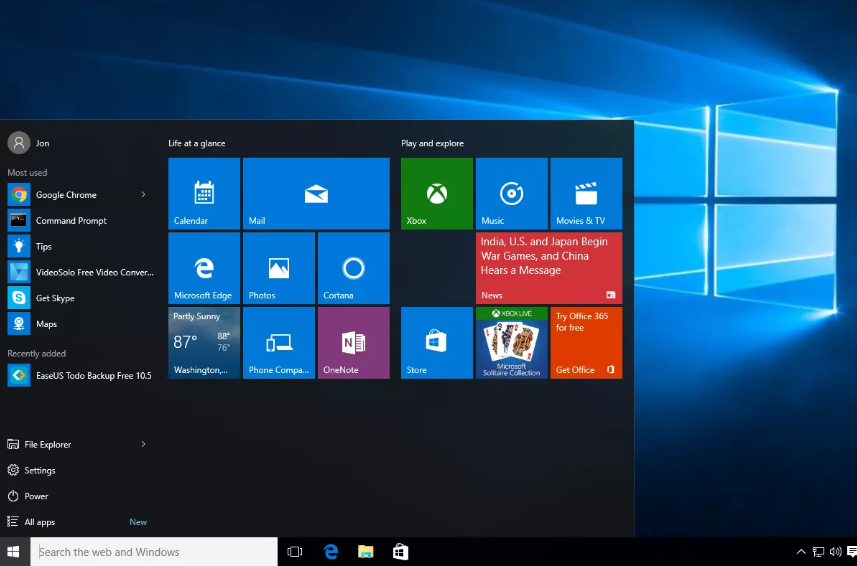Open File Explorer from the taskbar
The image size is (857, 566).
point(366,552)
